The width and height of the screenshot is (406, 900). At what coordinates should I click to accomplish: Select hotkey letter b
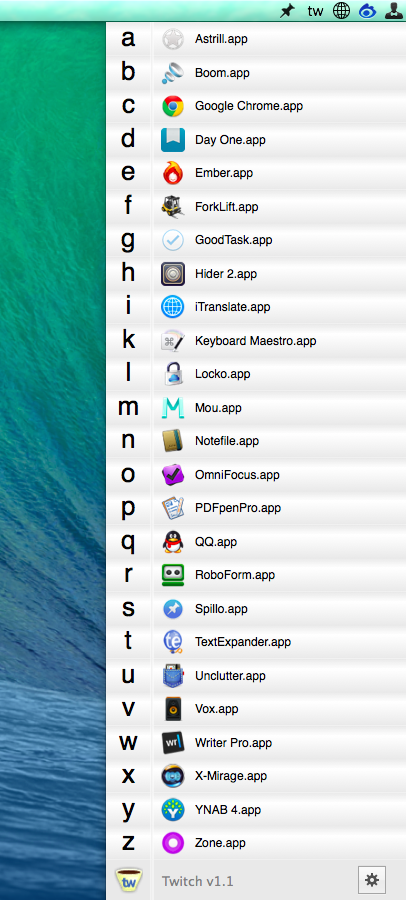128,71
